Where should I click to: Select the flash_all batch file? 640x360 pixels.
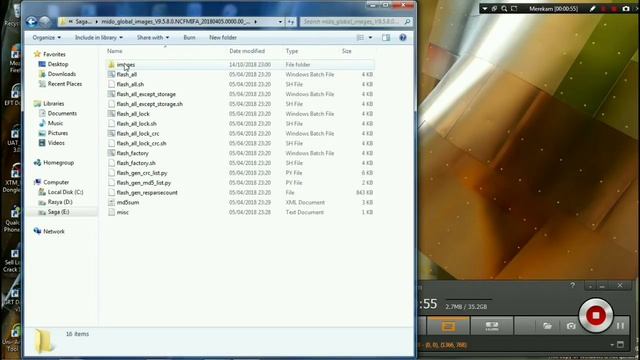point(127,74)
